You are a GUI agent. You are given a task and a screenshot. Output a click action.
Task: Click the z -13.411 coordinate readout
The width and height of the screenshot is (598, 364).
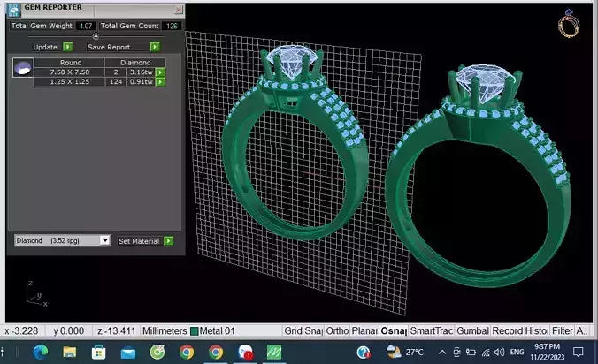tap(116, 331)
